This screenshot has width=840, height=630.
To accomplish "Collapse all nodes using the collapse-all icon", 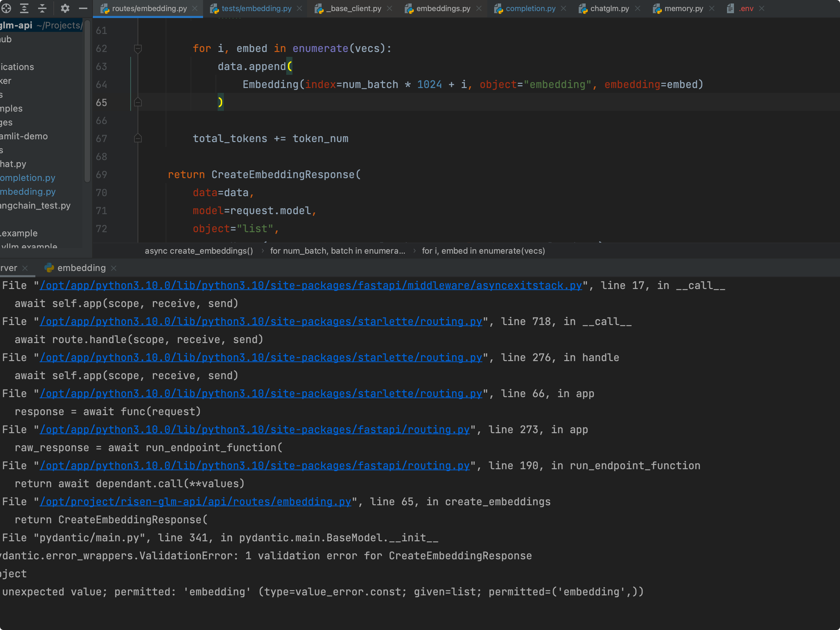I will click(42, 8).
